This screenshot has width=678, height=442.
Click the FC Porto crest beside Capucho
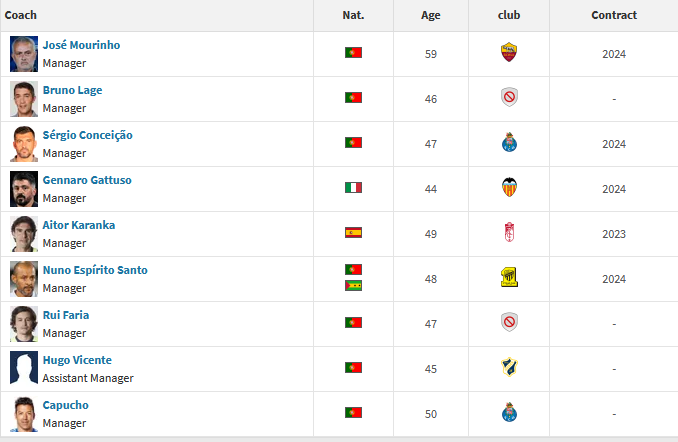(509, 412)
